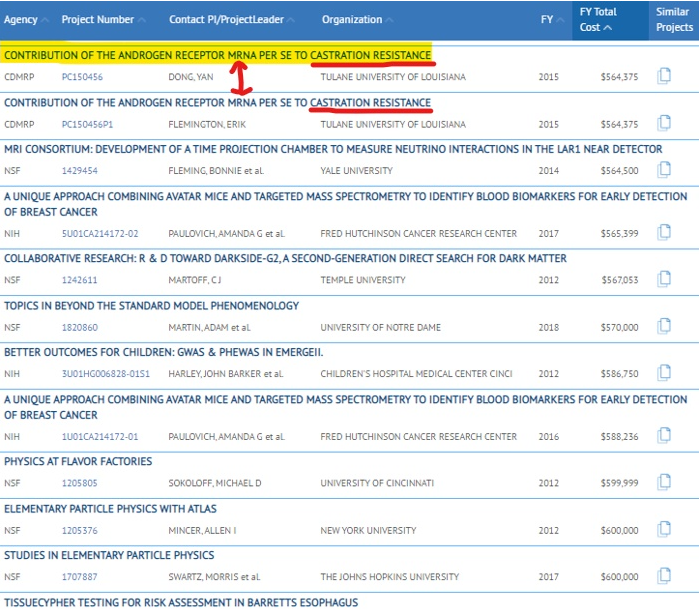Select organization NEW YORK UNIVERSITY
Screen dimensions: 699x616
coord(368,531)
